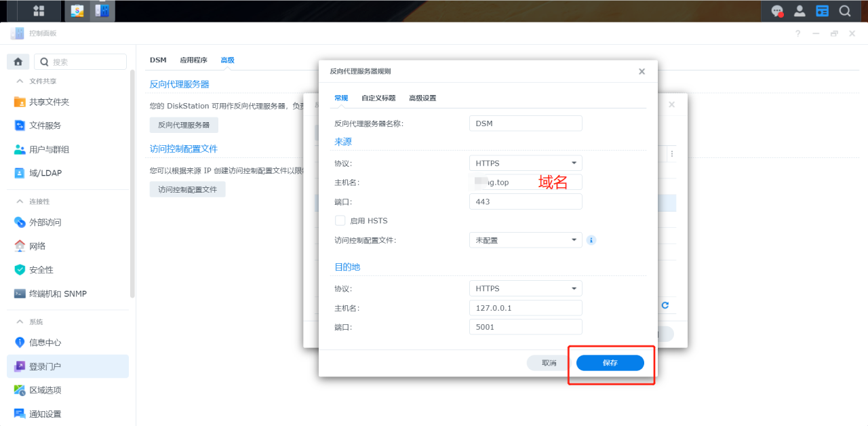Open Info Center (信息中心) in sidebar
Screen dimensions: 868x426
pyautogui.click(x=68, y=343)
